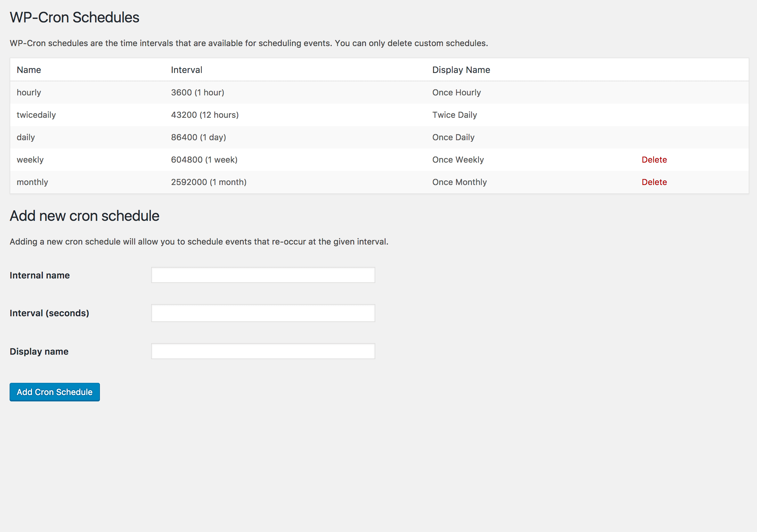The width and height of the screenshot is (757, 532).
Task: Focus the Internal name text field
Action: (263, 275)
